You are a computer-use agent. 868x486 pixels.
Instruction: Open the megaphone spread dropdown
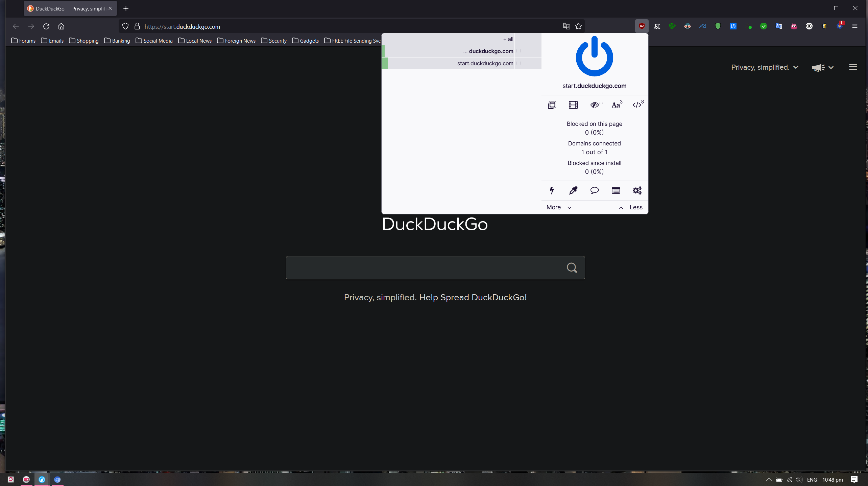822,68
